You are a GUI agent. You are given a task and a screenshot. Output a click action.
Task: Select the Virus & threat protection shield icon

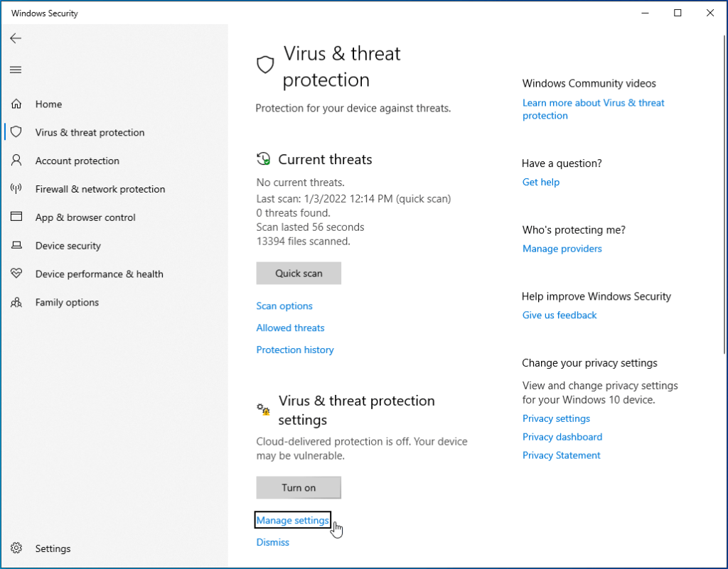16,132
